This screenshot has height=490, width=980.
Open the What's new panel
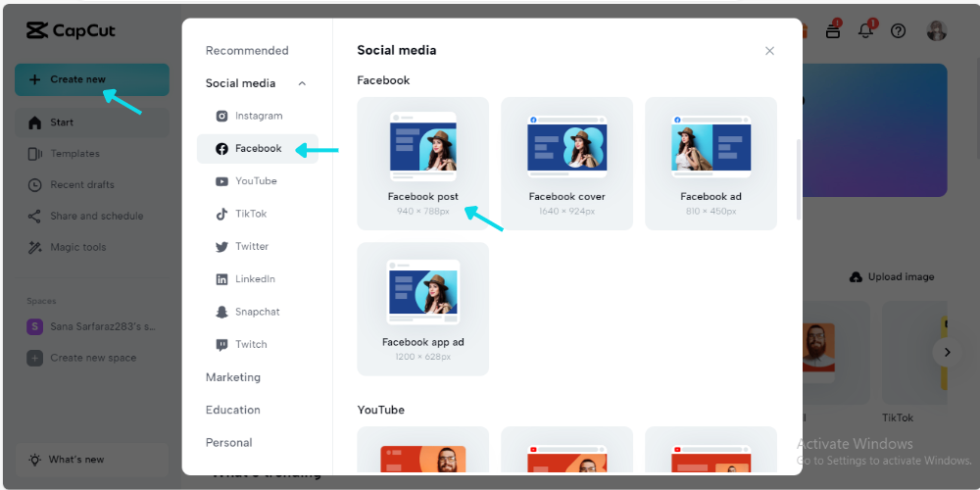(92, 460)
